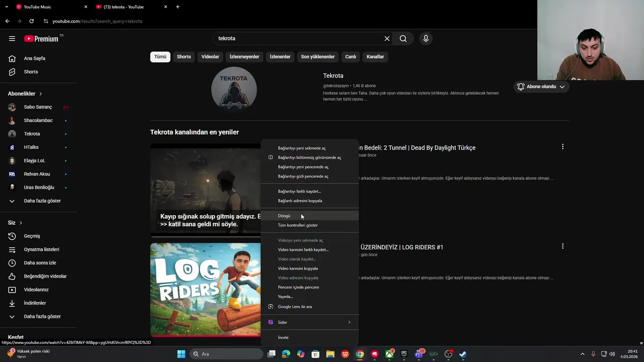The image size is (644, 362).
Task: Select the Son yüklenenler filter chip
Action: click(x=318, y=57)
